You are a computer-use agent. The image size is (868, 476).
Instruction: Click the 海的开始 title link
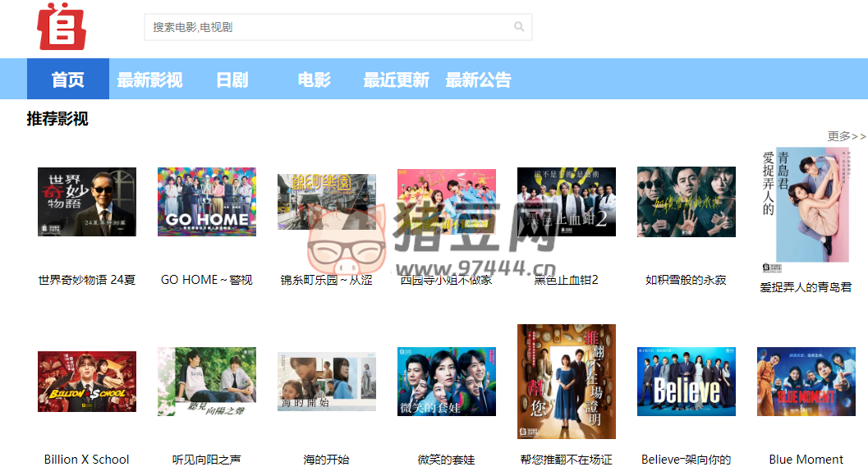tap(327, 460)
